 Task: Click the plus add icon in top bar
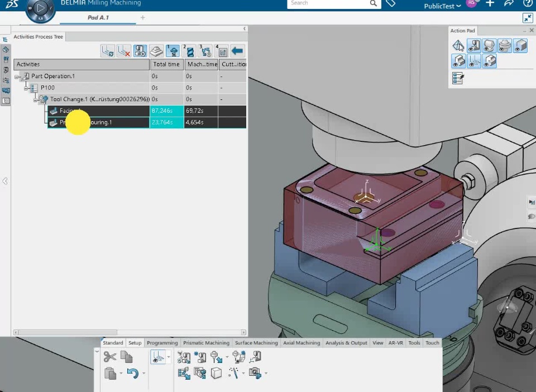(490, 3)
